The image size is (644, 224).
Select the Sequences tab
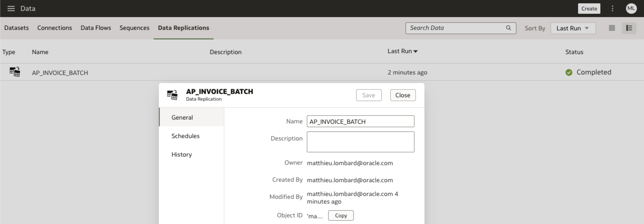pyautogui.click(x=134, y=28)
